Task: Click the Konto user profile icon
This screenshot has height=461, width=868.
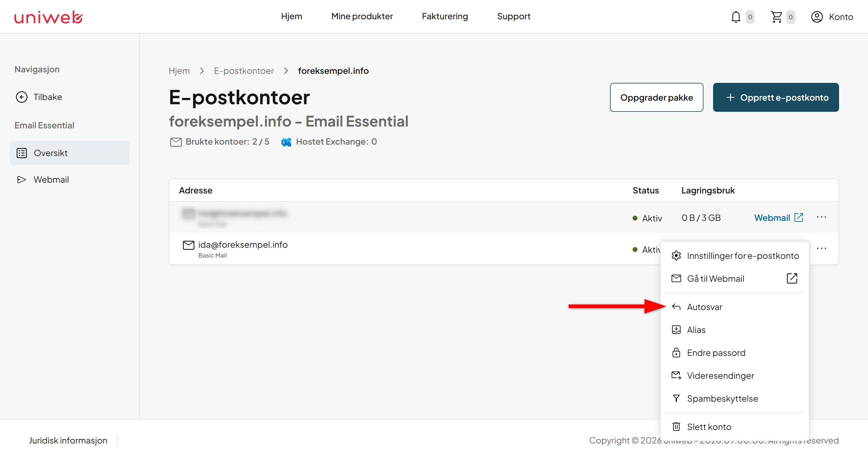Action: [817, 17]
